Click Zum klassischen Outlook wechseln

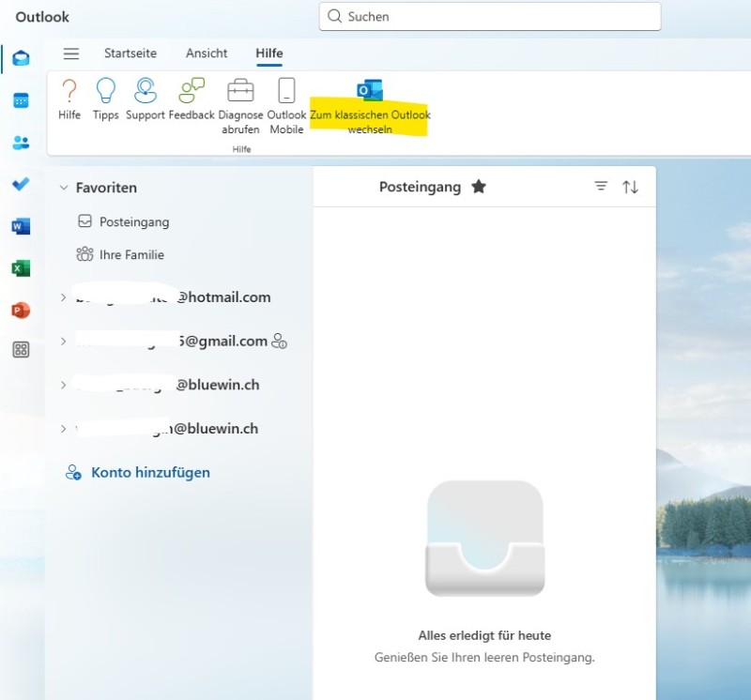click(x=370, y=106)
